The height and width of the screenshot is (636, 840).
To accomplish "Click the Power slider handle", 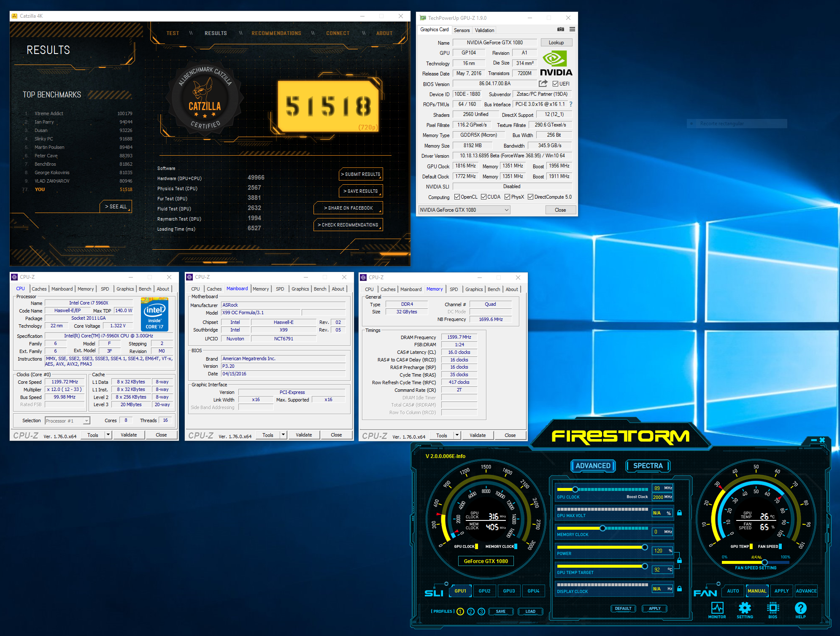I will click(645, 547).
